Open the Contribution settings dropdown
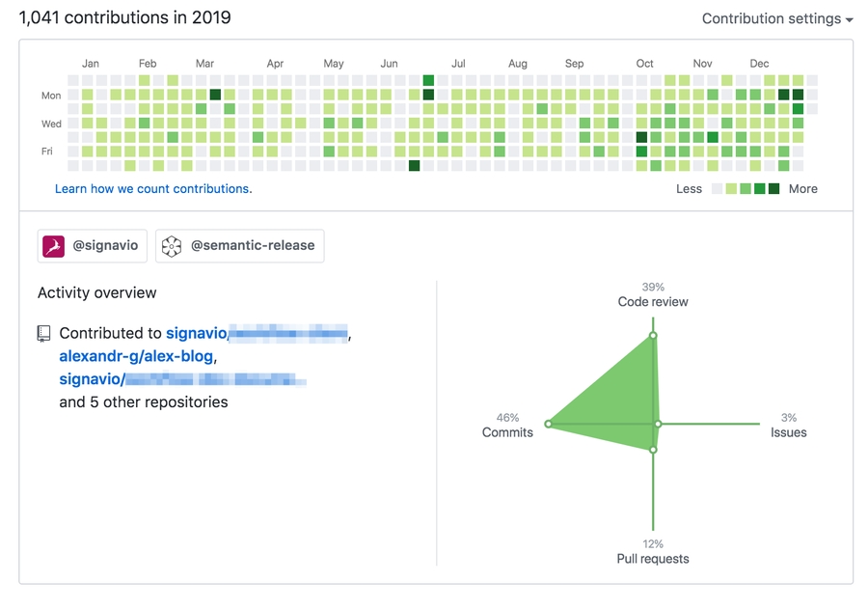Image resolution: width=868 pixels, height=608 pixels. tap(776, 18)
